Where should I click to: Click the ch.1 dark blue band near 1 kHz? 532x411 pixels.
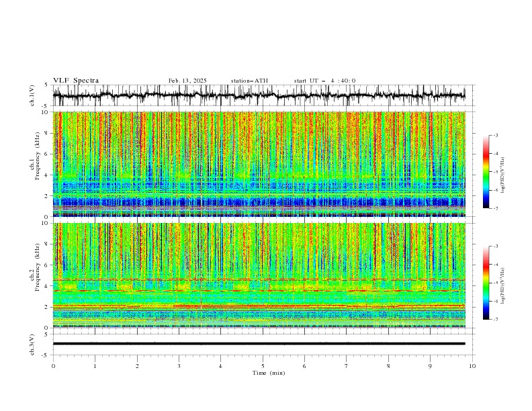click(x=259, y=202)
